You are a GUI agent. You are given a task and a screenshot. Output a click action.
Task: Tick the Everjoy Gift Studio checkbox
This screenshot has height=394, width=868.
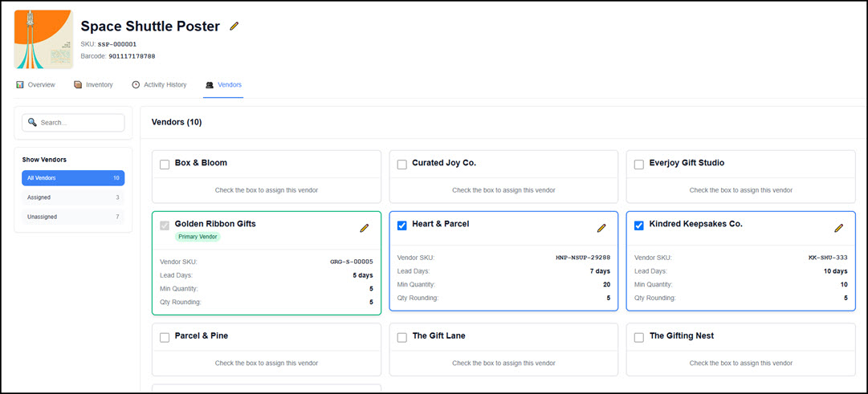[x=639, y=165]
